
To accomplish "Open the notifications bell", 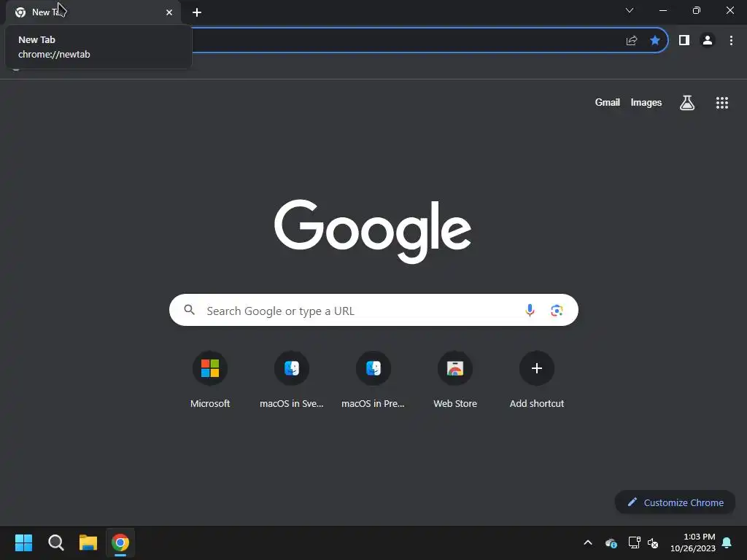I will [x=727, y=542].
